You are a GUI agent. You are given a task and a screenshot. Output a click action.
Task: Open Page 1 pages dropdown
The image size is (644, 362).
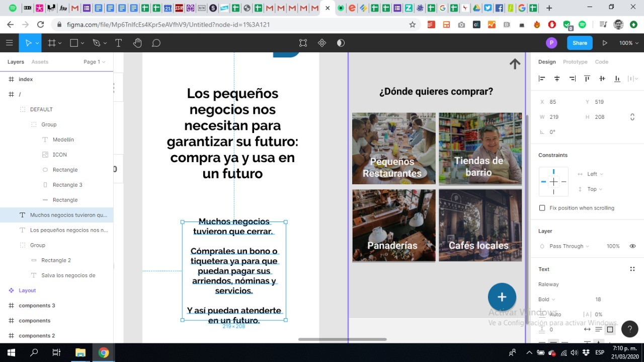pyautogui.click(x=95, y=62)
